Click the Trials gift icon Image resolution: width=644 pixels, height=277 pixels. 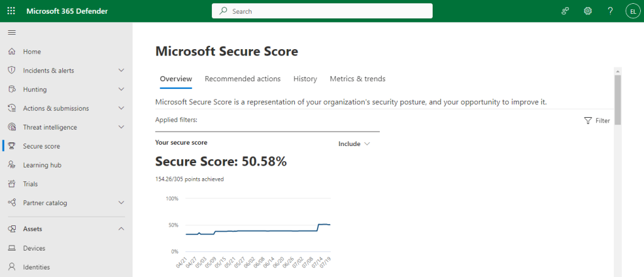click(x=12, y=184)
